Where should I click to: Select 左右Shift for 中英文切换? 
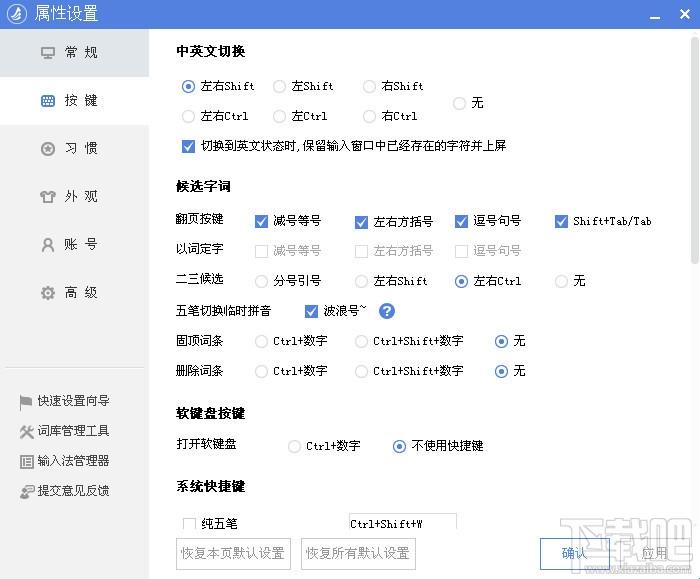[x=188, y=86]
